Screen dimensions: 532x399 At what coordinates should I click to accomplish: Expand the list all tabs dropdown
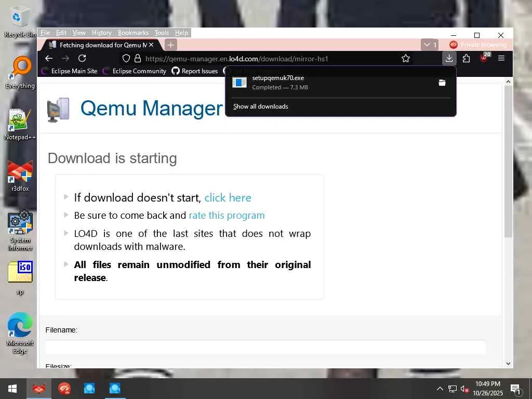(x=430, y=45)
